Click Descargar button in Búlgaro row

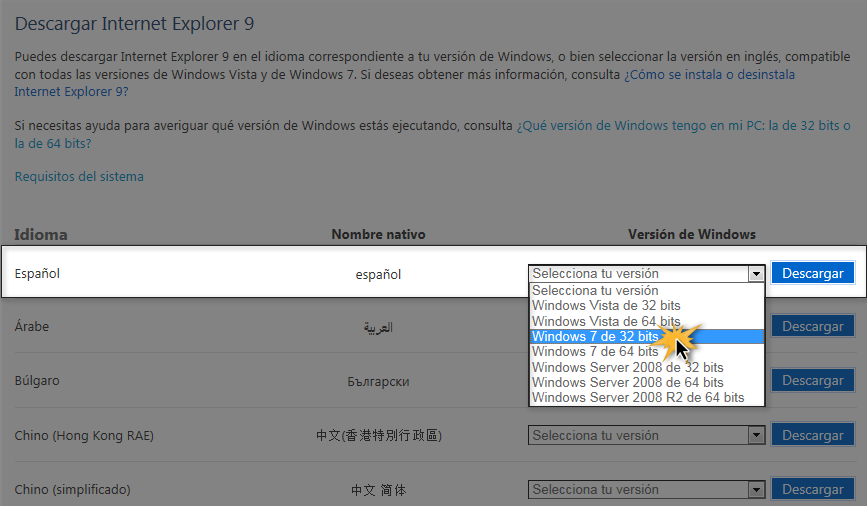[x=813, y=380]
